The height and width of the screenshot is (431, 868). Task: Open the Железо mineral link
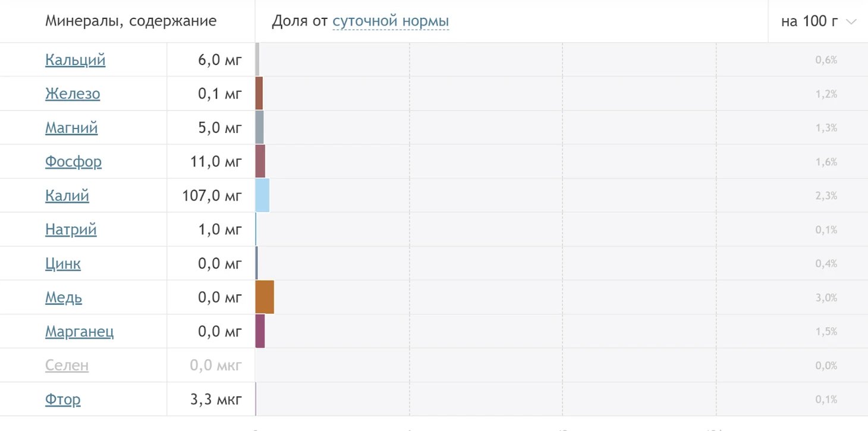[x=73, y=94]
